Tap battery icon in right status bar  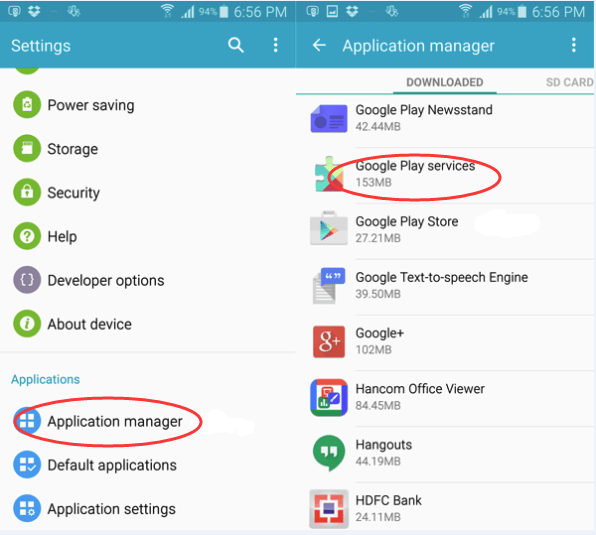[522, 11]
